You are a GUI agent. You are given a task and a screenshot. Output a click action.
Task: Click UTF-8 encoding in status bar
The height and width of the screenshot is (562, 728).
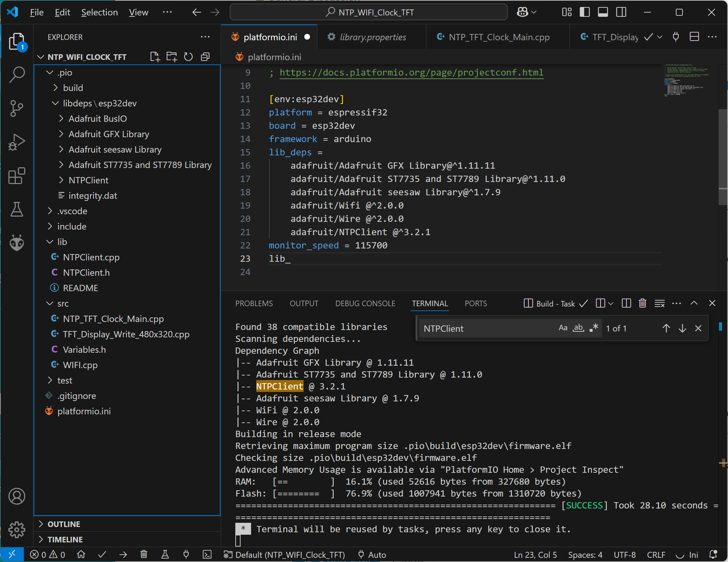click(x=625, y=555)
